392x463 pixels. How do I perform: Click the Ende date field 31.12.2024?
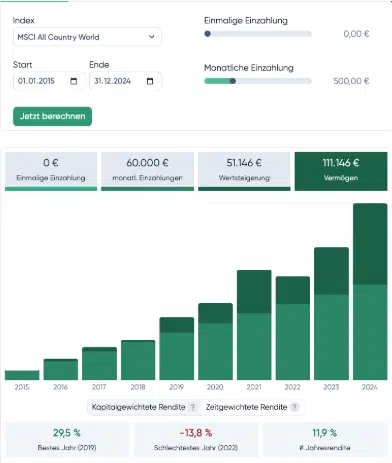click(x=125, y=81)
